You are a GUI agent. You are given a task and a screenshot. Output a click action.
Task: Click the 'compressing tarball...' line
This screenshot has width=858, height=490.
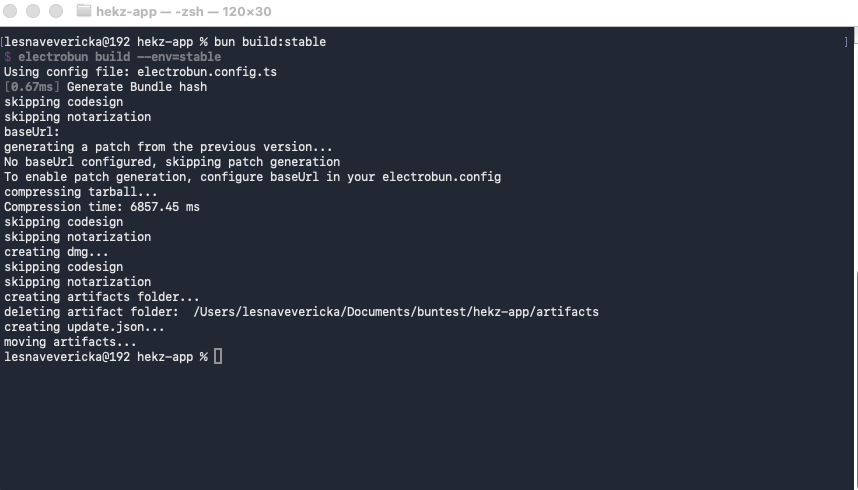point(80,192)
